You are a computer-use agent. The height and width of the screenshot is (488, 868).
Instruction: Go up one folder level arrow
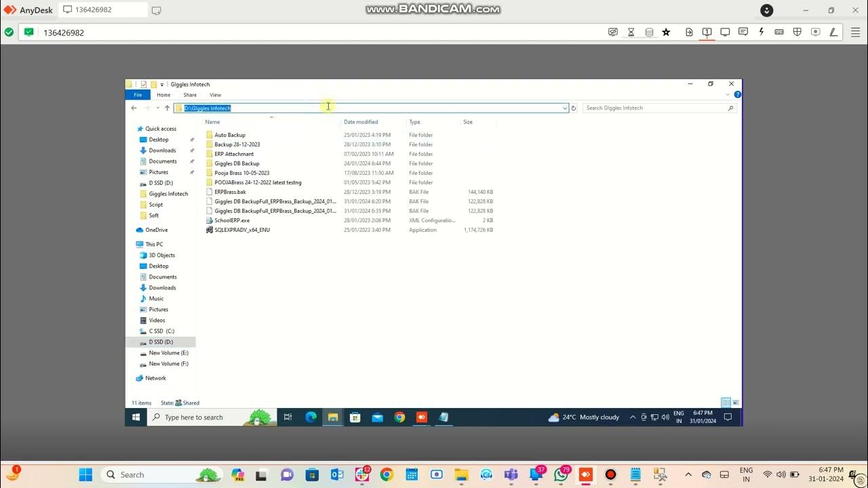167,108
